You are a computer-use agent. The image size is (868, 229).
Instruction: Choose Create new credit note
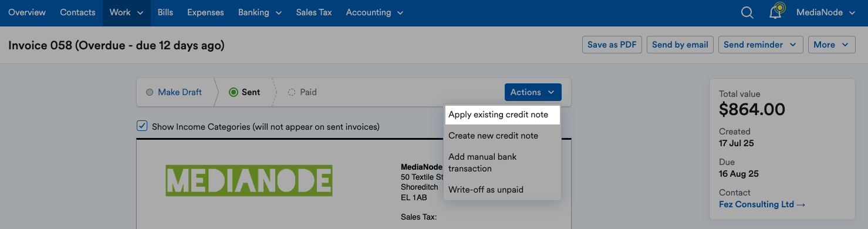coord(502,136)
